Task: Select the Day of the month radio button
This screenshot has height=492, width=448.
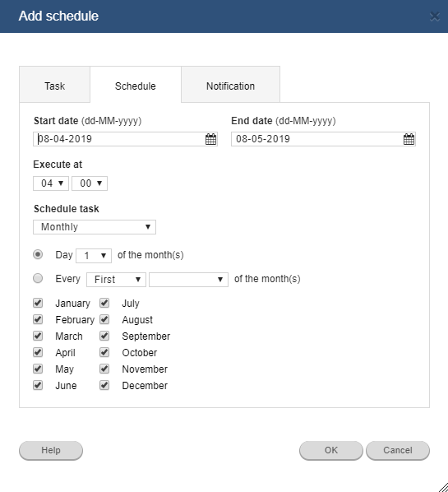Action: (x=38, y=254)
